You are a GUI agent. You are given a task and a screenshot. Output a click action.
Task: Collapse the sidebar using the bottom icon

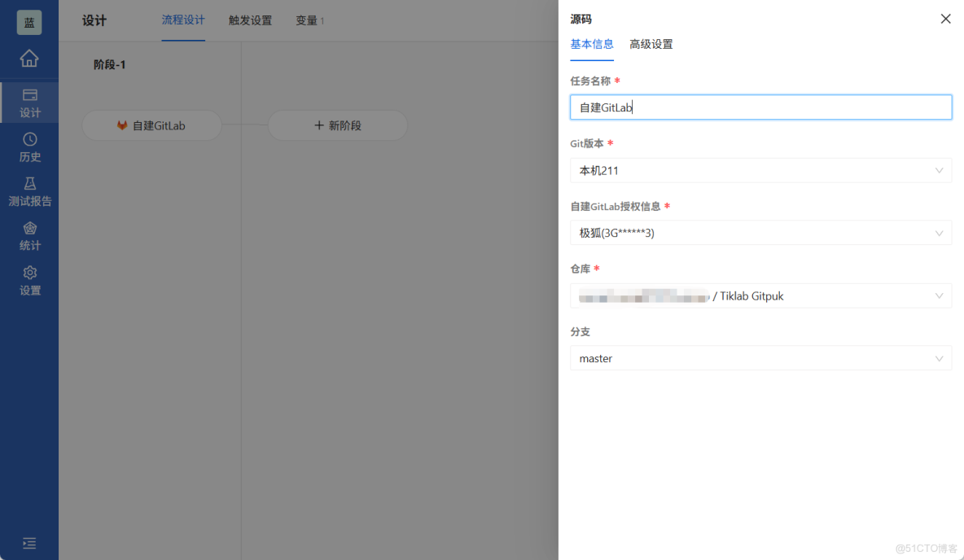(29, 543)
